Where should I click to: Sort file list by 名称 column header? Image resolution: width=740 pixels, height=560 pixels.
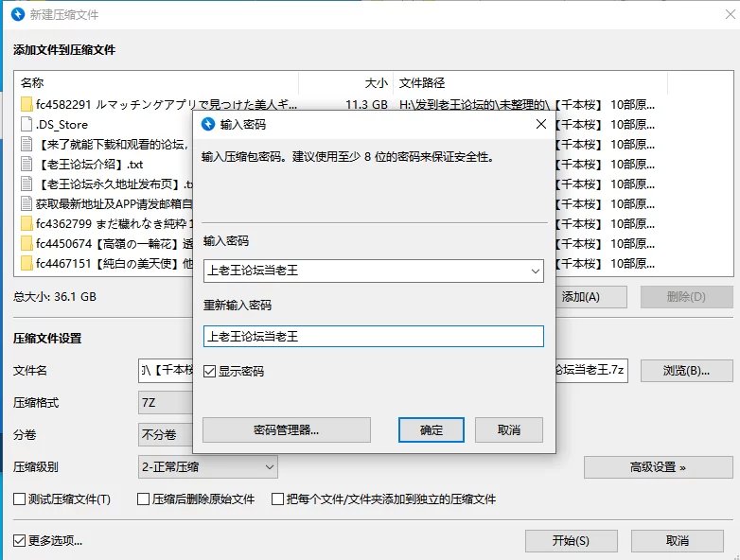(x=32, y=83)
